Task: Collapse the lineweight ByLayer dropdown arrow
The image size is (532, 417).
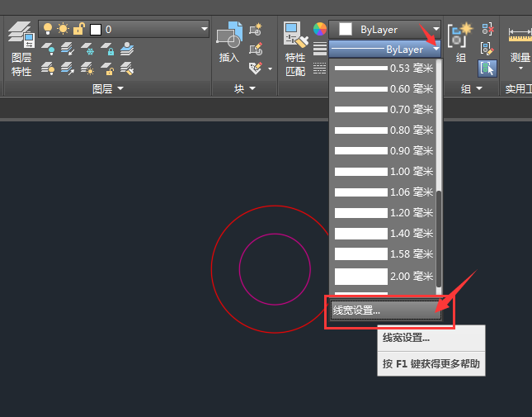Action: point(436,50)
